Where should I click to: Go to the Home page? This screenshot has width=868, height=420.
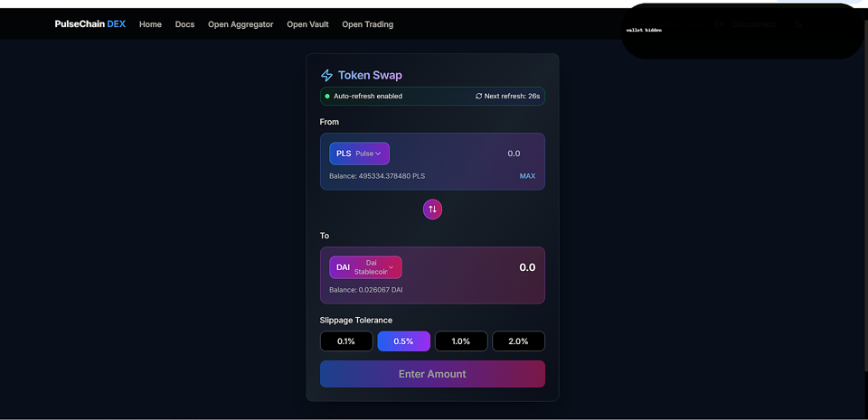click(x=151, y=24)
